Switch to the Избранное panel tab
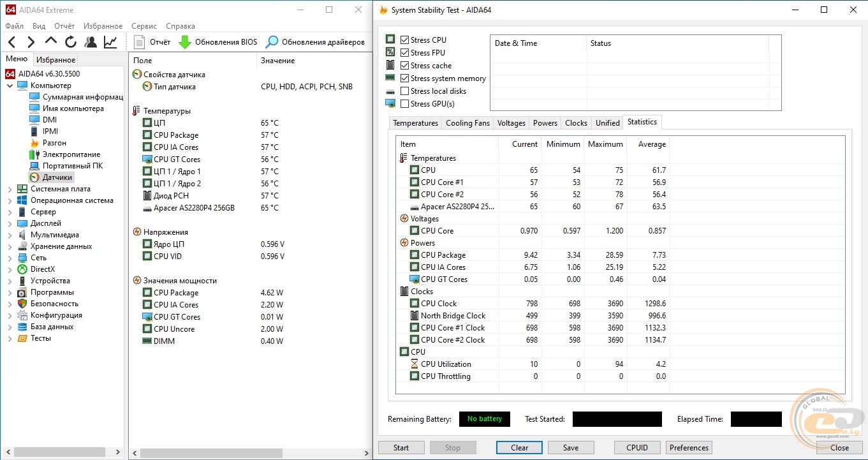 point(55,60)
